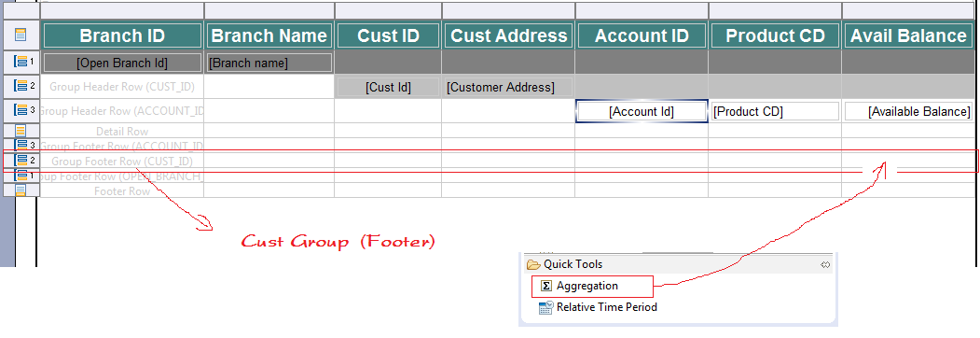Image resolution: width=980 pixels, height=338 pixels.
Task: Choose Relative Time Period tool
Action: coord(598,307)
